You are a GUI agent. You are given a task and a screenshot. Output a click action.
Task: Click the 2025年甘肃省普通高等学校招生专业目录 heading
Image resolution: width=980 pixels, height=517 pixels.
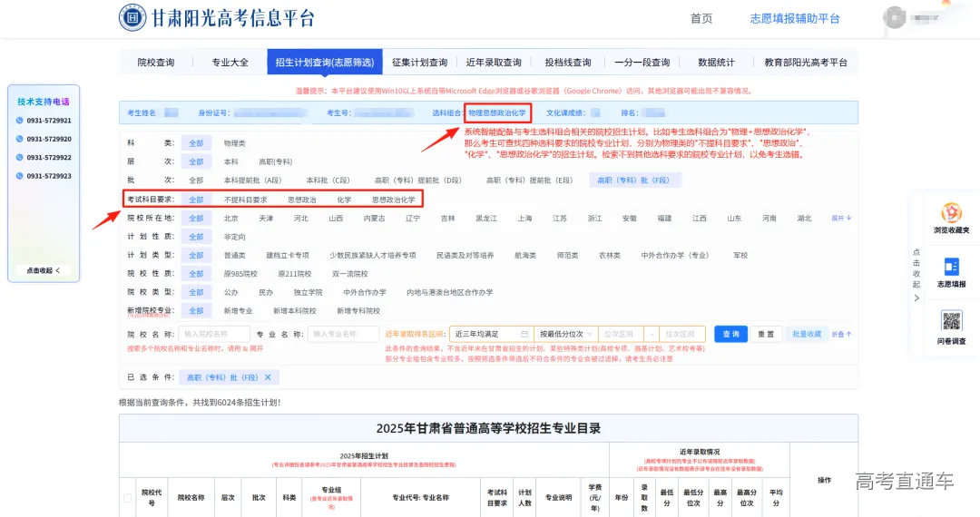(488, 428)
